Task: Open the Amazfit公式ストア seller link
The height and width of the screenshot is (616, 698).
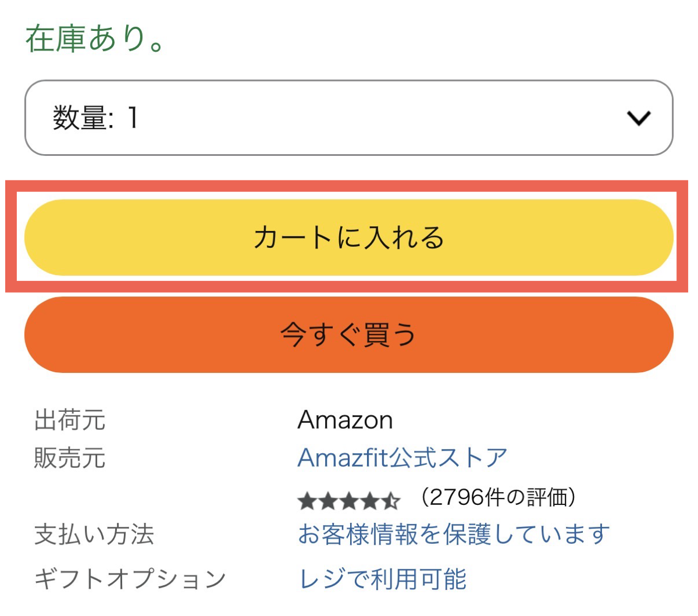Action: (403, 458)
